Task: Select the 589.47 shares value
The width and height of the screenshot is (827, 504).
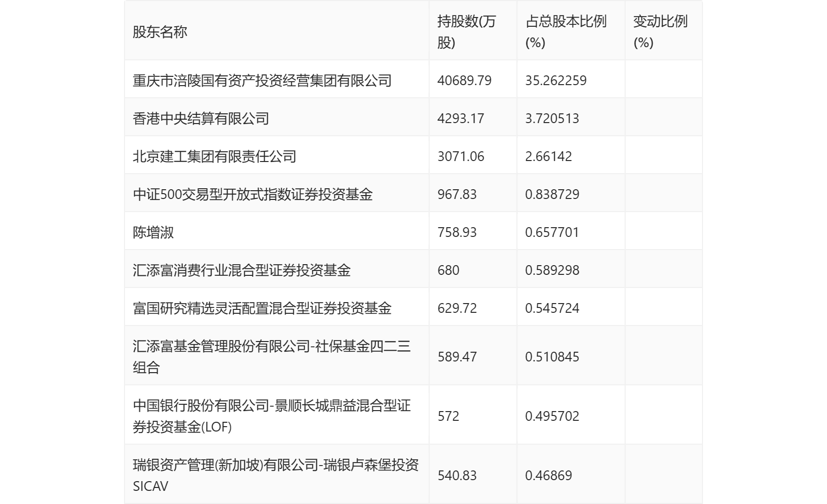Action: pyautogui.click(x=457, y=357)
